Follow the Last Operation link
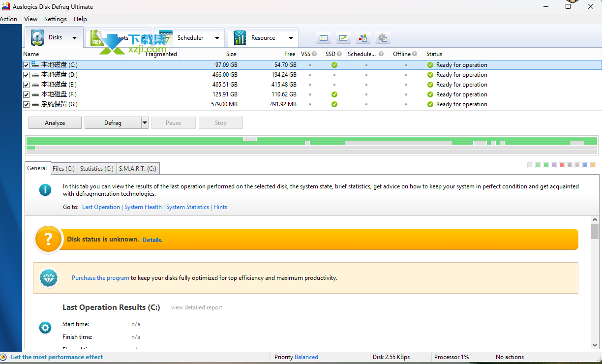Screen dimensions: 602x364 (x=101, y=207)
